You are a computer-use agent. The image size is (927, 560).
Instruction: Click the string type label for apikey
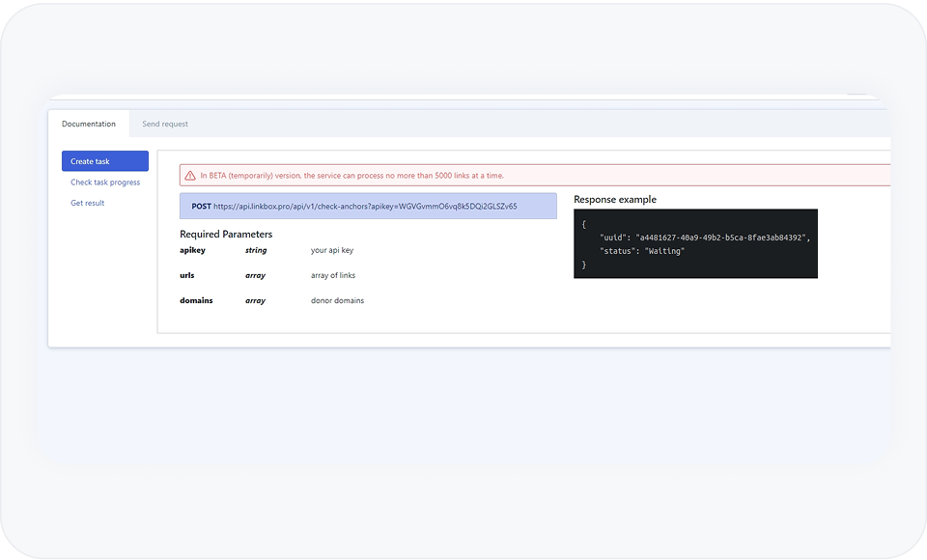click(x=256, y=250)
